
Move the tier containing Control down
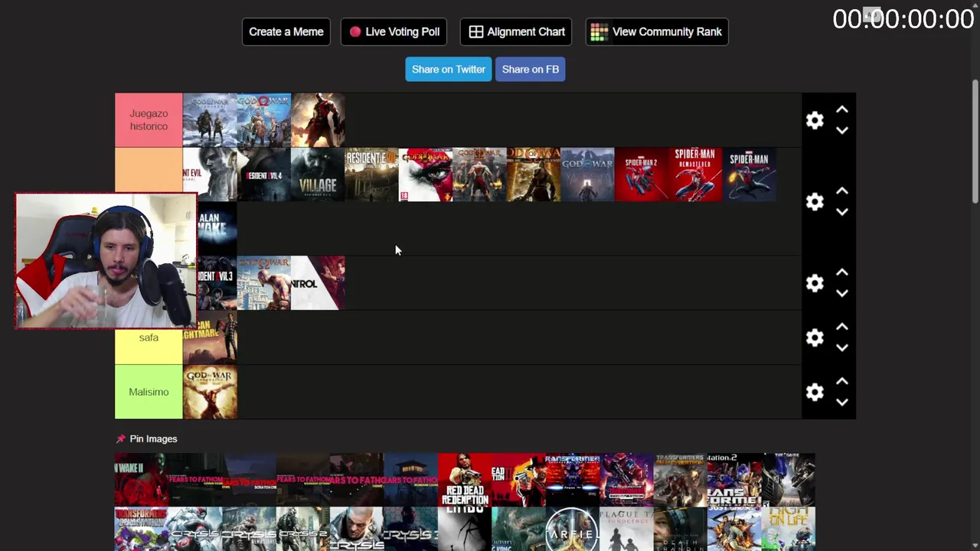(x=842, y=293)
